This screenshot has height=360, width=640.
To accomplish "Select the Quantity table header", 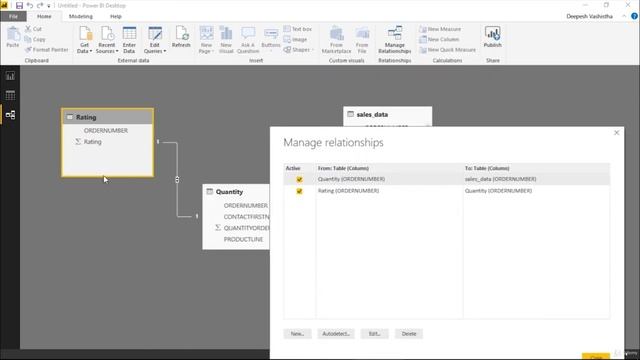I will 236,192.
